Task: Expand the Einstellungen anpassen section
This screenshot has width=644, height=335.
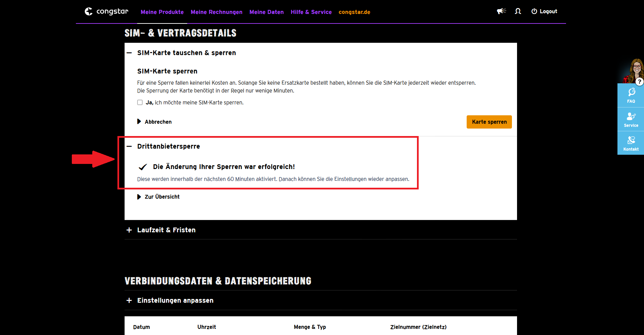Action: [x=129, y=300]
